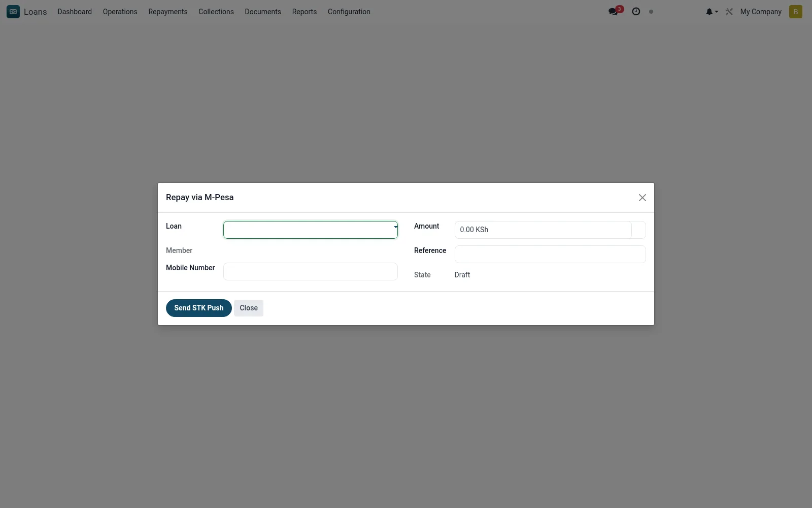Click the dialog Close button

pos(249,308)
